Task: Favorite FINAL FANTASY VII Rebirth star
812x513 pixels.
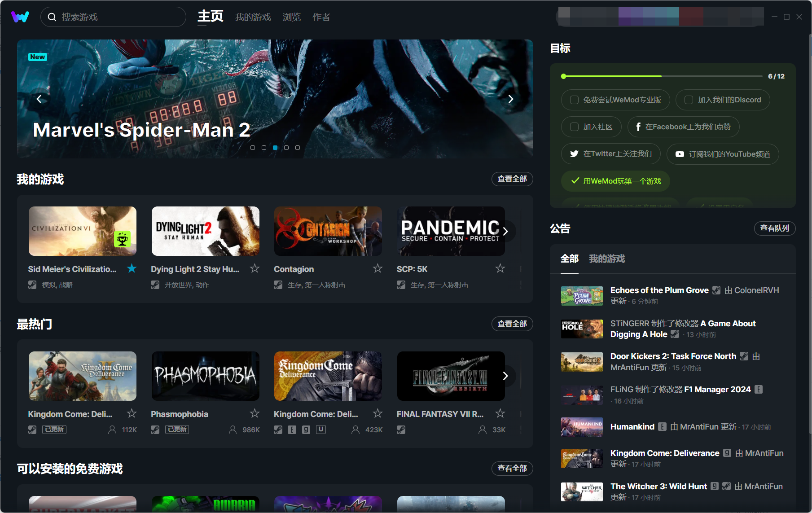Action: (x=500, y=413)
